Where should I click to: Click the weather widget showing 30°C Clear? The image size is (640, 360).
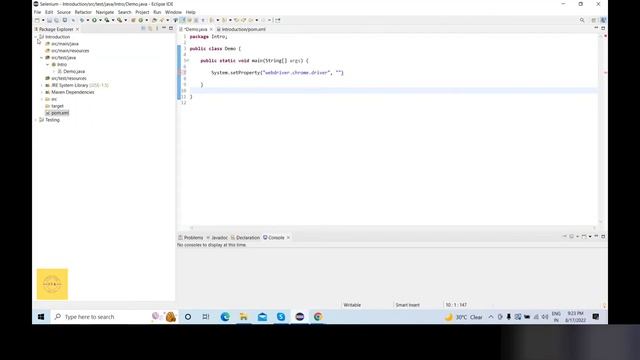[463, 317]
